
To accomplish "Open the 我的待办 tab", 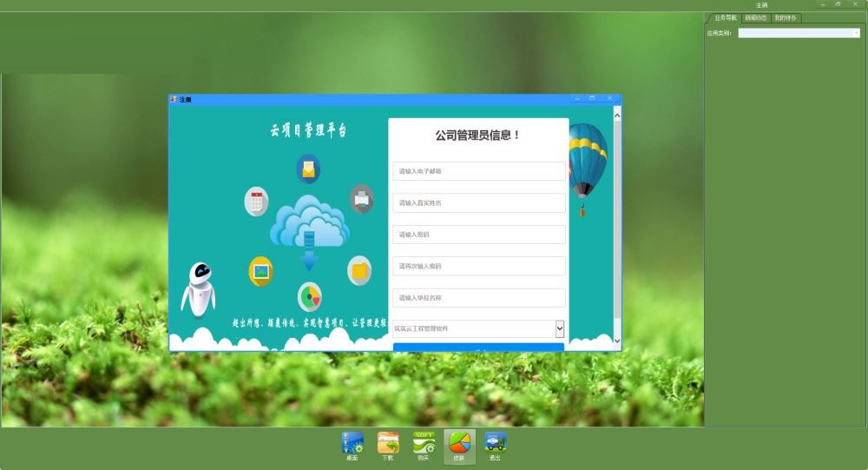I will click(786, 17).
